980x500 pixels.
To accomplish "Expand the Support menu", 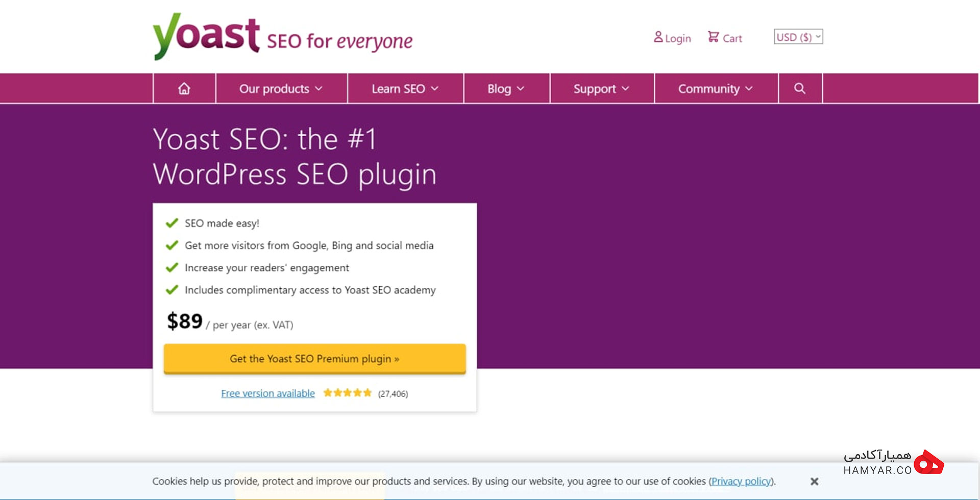I will [602, 89].
